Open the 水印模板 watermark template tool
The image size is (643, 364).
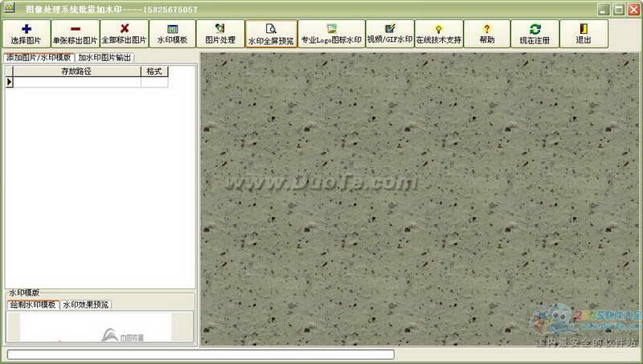click(x=172, y=34)
